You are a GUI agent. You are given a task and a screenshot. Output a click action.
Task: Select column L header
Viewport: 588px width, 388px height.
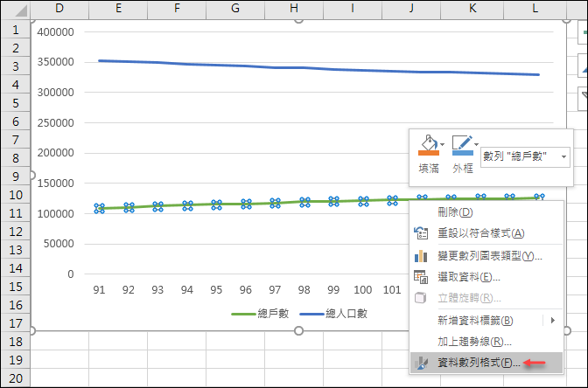[535, 9]
